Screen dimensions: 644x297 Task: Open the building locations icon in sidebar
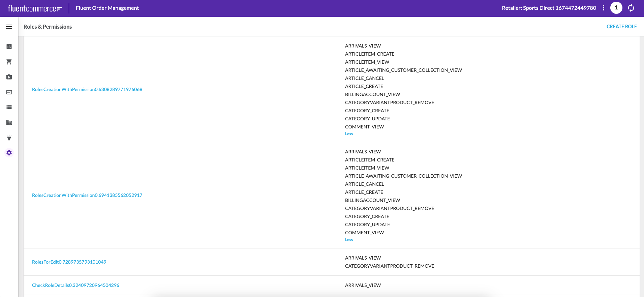9,122
